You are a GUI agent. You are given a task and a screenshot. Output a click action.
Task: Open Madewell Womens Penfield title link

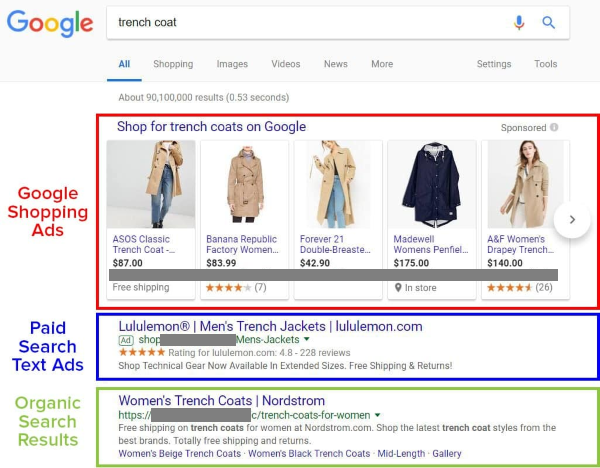tap(431, 244)
